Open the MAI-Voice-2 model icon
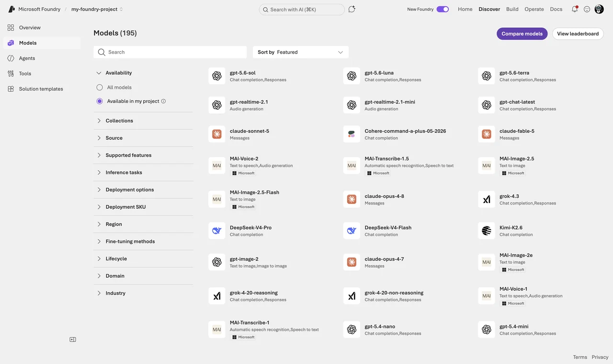 pyautogui.click(x=217, y=166)
